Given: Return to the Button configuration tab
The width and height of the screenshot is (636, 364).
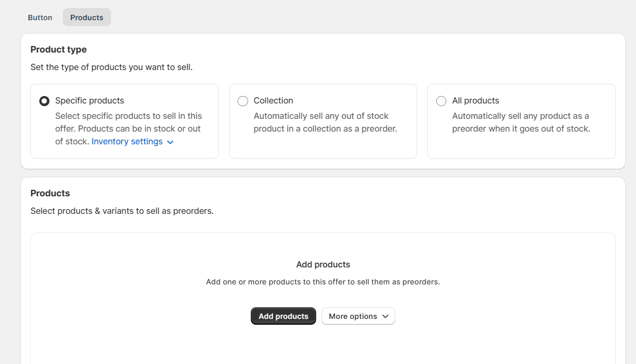Looking at the screenshot, I should pos(40,17).
